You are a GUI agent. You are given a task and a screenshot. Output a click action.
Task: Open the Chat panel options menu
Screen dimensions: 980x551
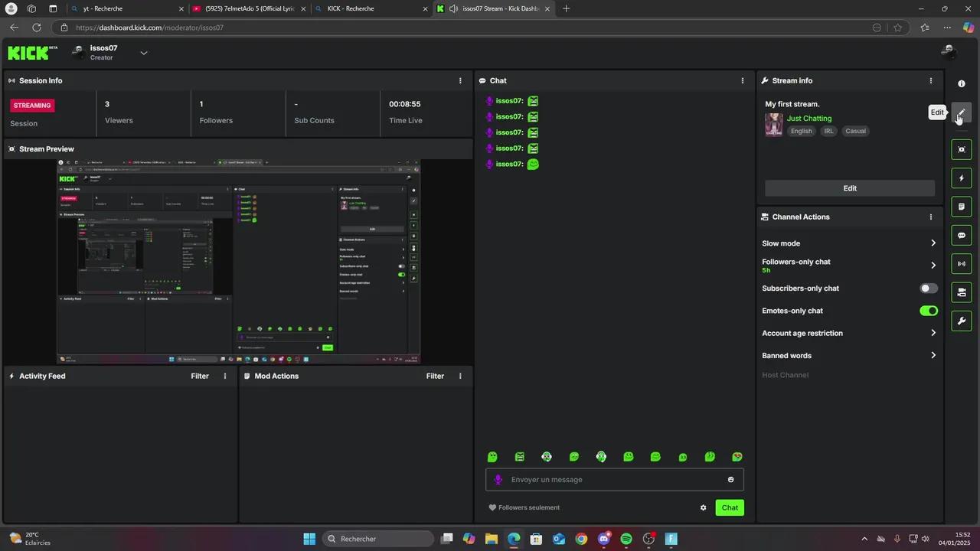(x=742, y=80)
